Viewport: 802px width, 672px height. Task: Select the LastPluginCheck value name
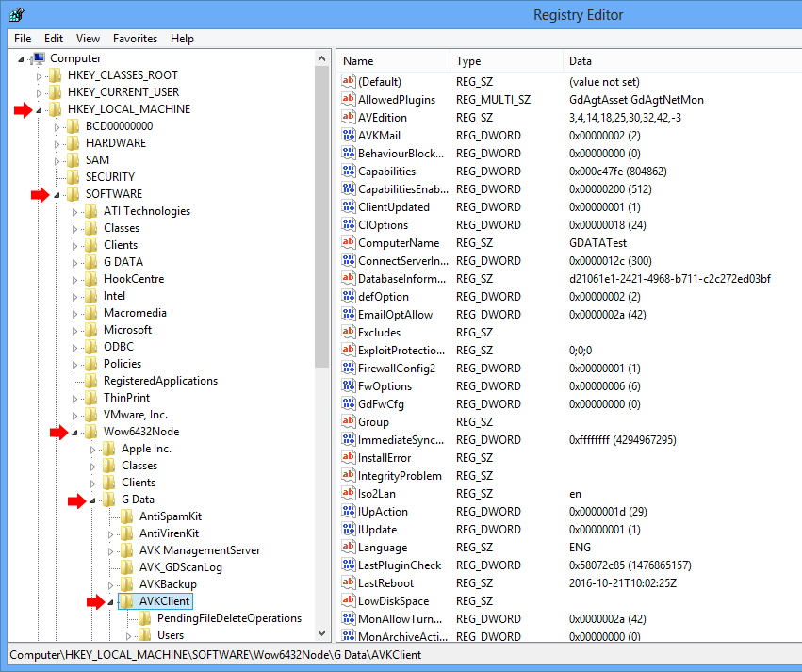400,565
